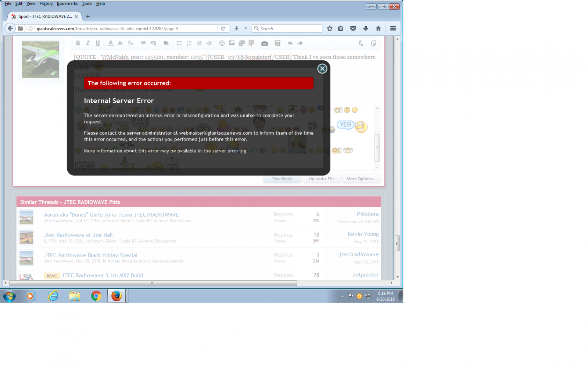Screen dimensions: 588x368
Task: Open a new browser tab
Action: [88, 17]
